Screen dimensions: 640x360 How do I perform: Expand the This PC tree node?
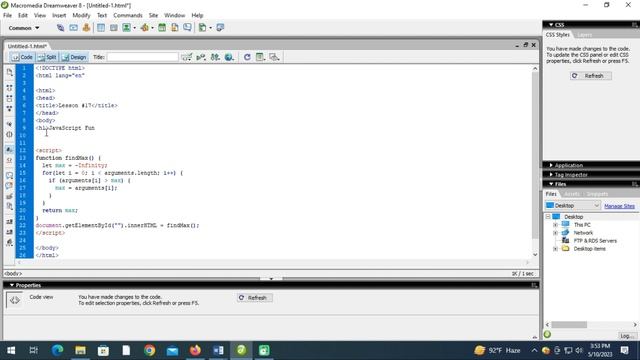click(555, 225)
